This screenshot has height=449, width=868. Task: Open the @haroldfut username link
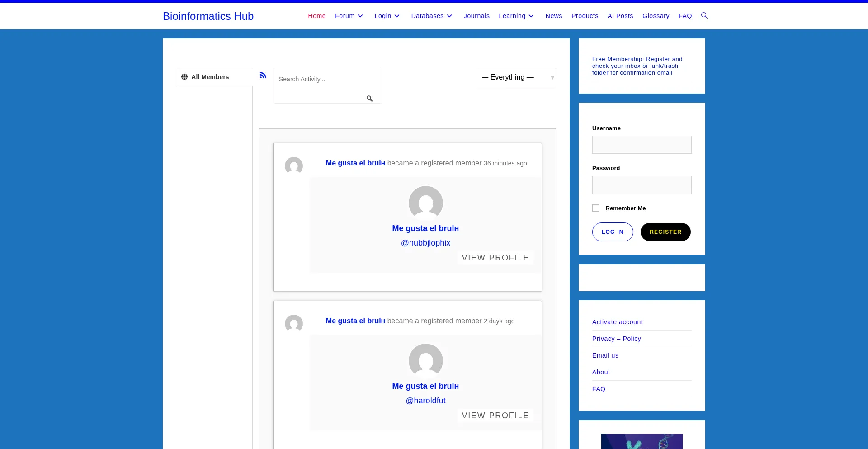pos(426,401)
